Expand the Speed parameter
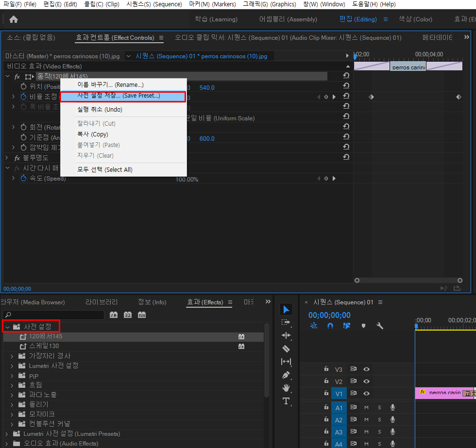The height and width of the screenshot is (448, 476). tap(14, 178)
